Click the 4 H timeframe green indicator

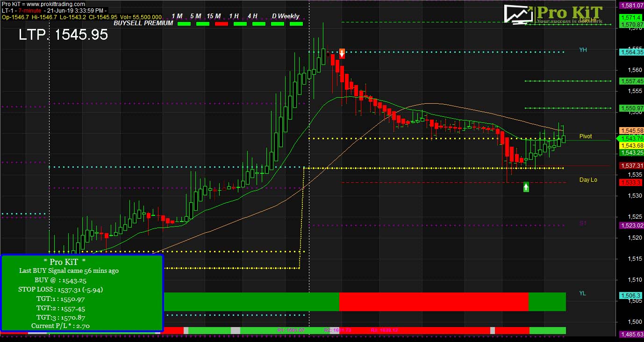258,24
